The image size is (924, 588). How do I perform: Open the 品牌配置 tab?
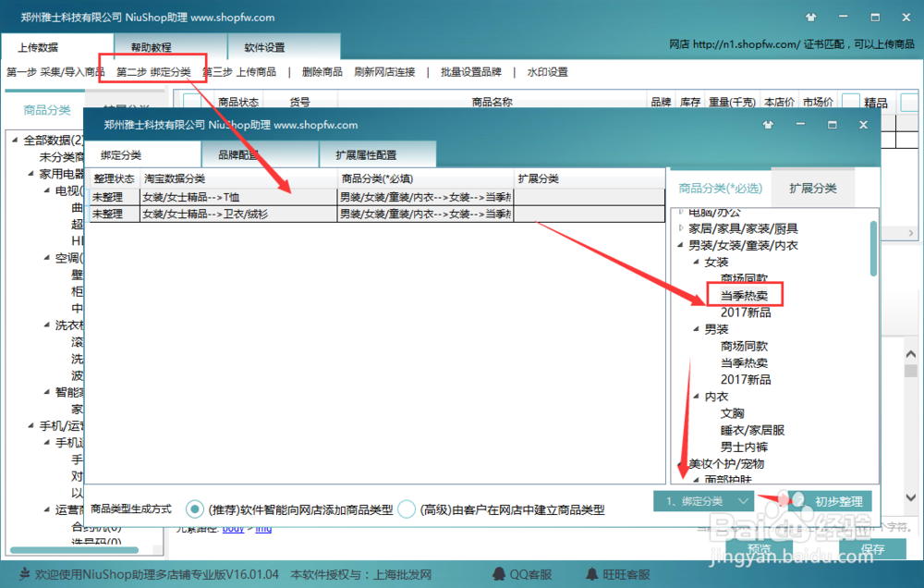260,155
